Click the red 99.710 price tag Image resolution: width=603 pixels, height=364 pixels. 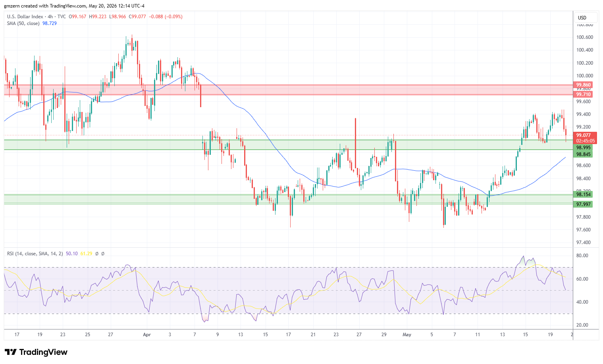click(x=584, y=94)
